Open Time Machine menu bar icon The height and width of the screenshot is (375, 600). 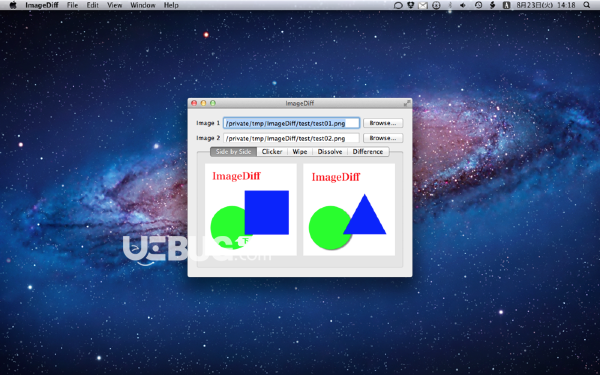[x=478, y=5]
